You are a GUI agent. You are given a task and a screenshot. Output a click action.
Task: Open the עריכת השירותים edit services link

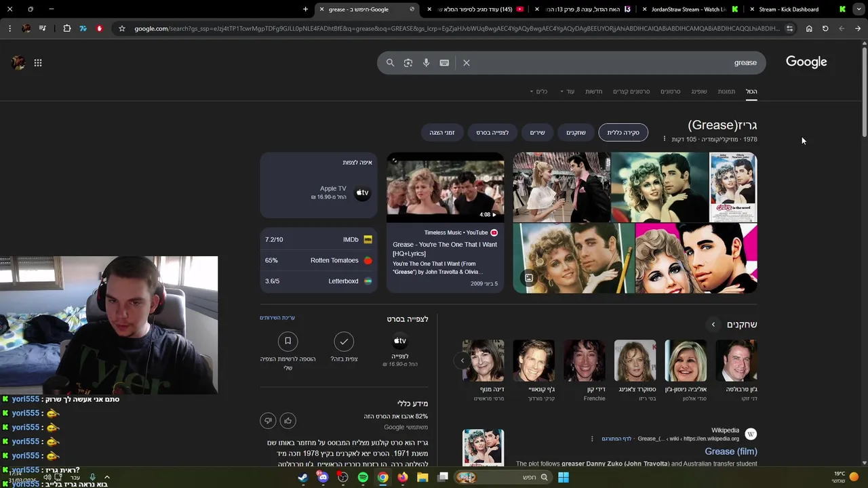pos(277,318)
